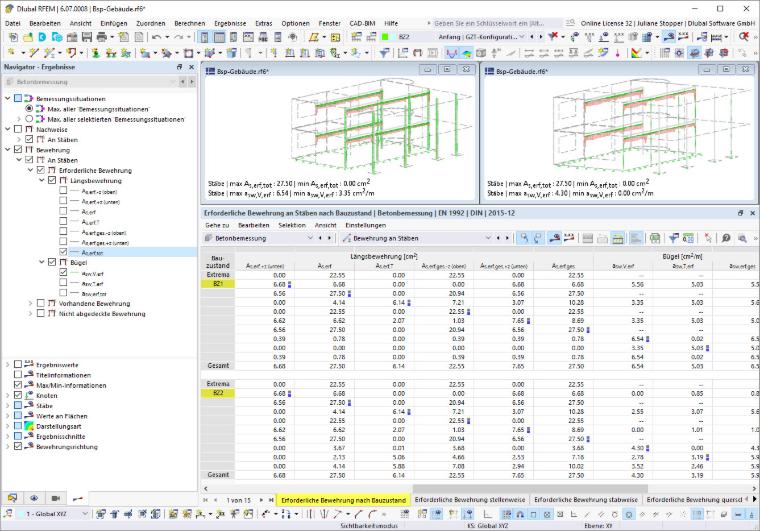Toggle the Längsbewehrung checkbox
760x531 pixels.
(52, 180)
